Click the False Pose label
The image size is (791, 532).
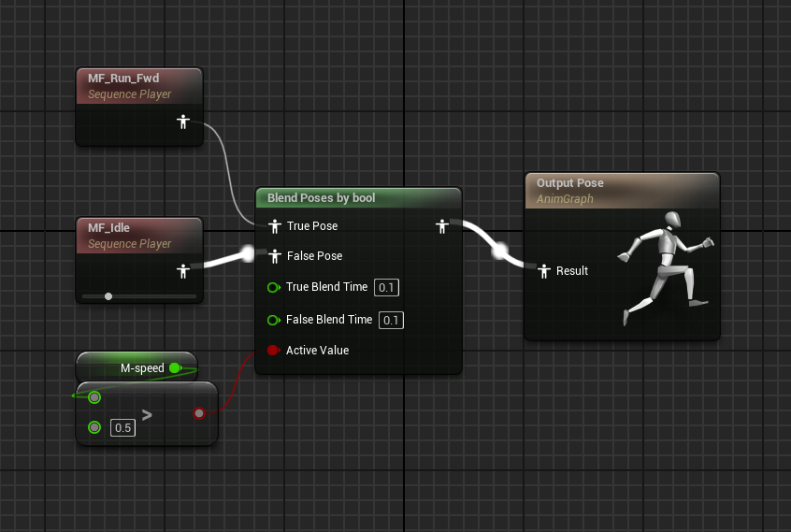click(314, 255)
